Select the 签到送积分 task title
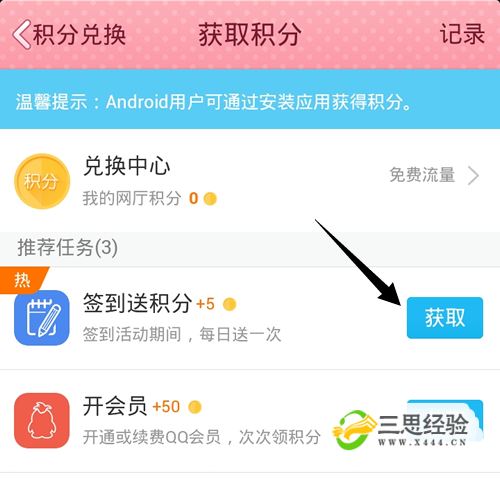This screenshot has height=482, width=500. click(137, 303)
